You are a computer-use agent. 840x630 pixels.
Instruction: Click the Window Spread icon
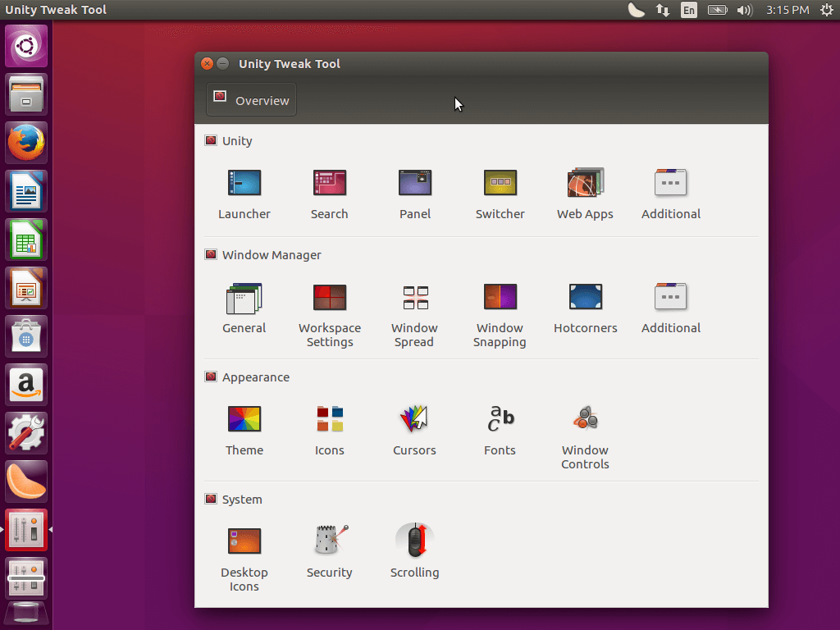pyautogui.click(x=414, y=297)
